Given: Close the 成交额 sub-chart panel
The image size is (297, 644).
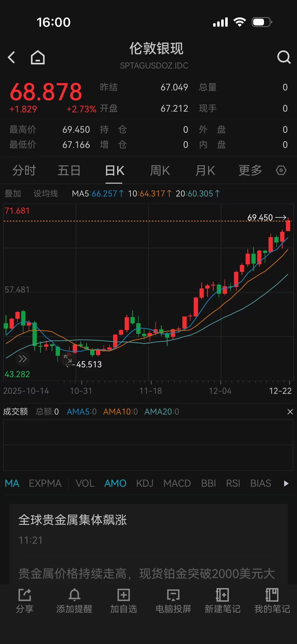Looking at the screenshot, I should click(290, 412).
